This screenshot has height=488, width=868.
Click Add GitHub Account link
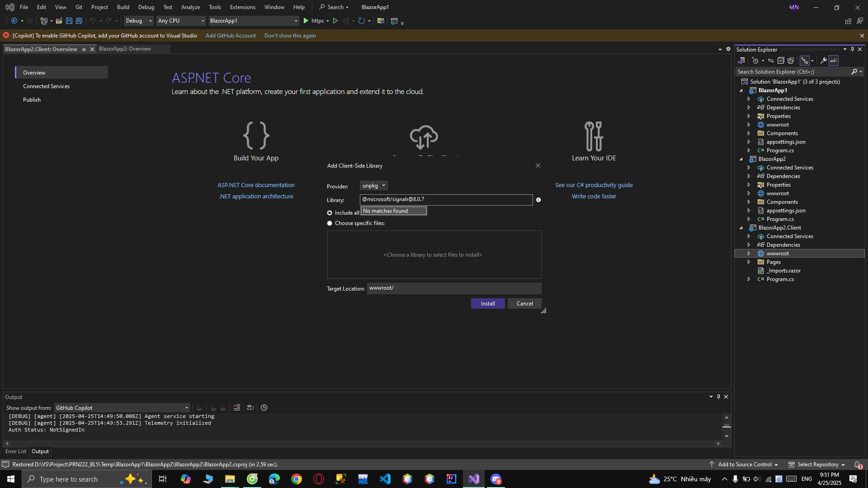tap(231, 36)
